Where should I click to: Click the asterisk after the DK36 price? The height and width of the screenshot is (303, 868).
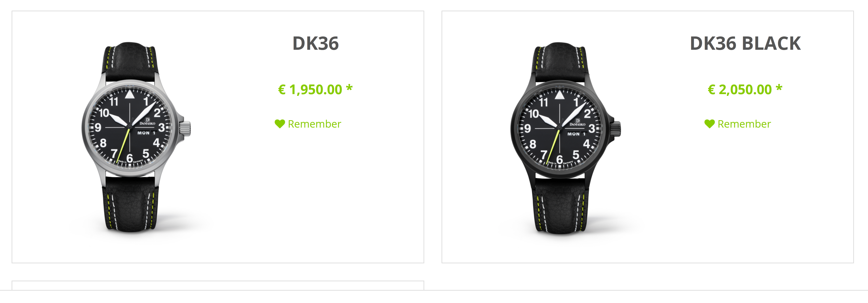(349, 88)
